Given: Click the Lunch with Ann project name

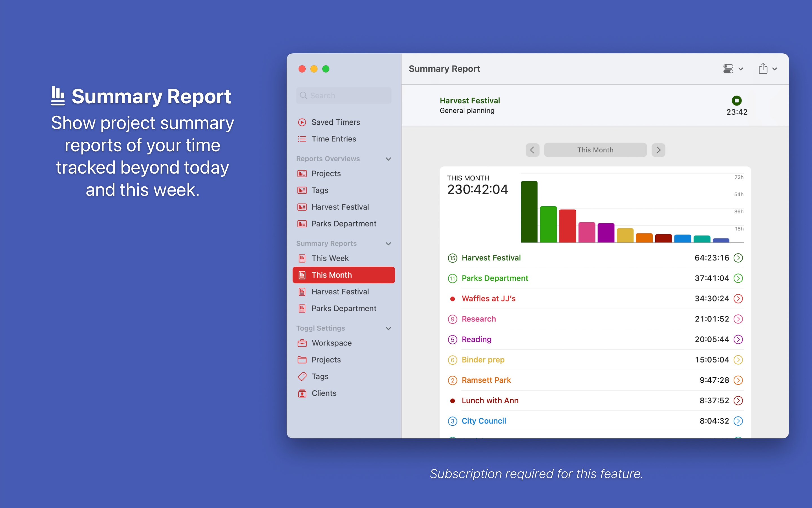Looking at the screenshot, I should [x=490, y=400].
